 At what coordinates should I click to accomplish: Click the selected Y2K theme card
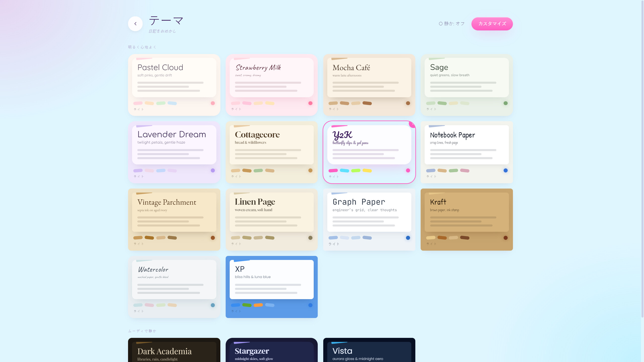point(369,152)
